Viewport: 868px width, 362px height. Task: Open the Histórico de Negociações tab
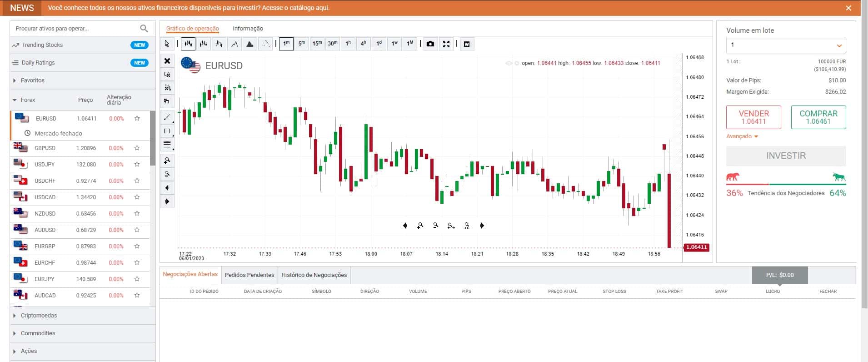point(314,275)
